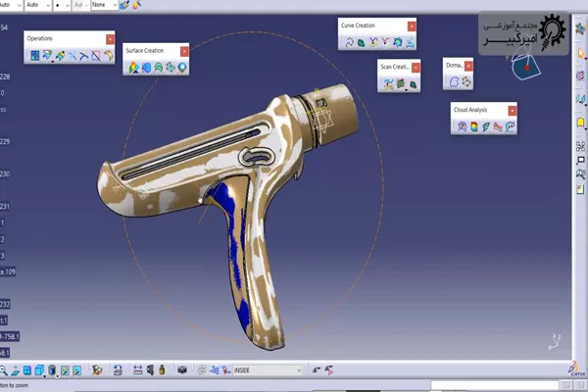
Task: Click the top workbench icon in right toolbar
Action: pos(580,28)
